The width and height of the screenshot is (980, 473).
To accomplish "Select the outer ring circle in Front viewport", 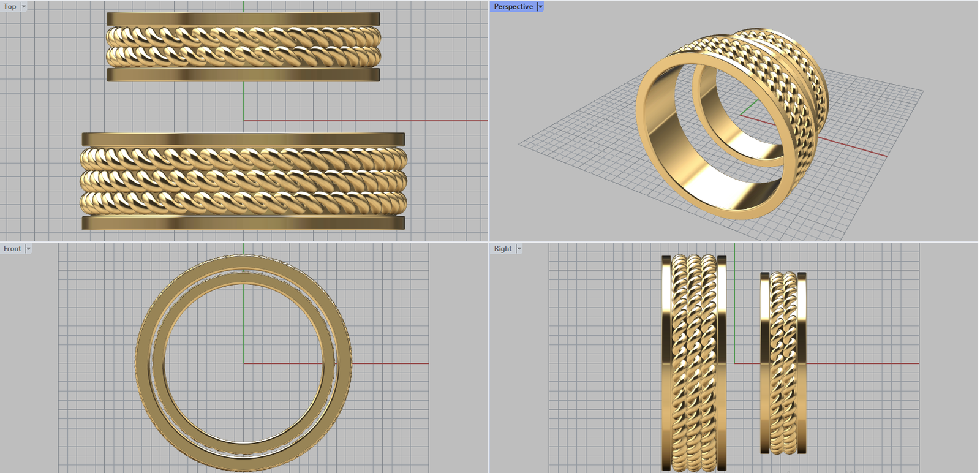I will pos(142,363).
